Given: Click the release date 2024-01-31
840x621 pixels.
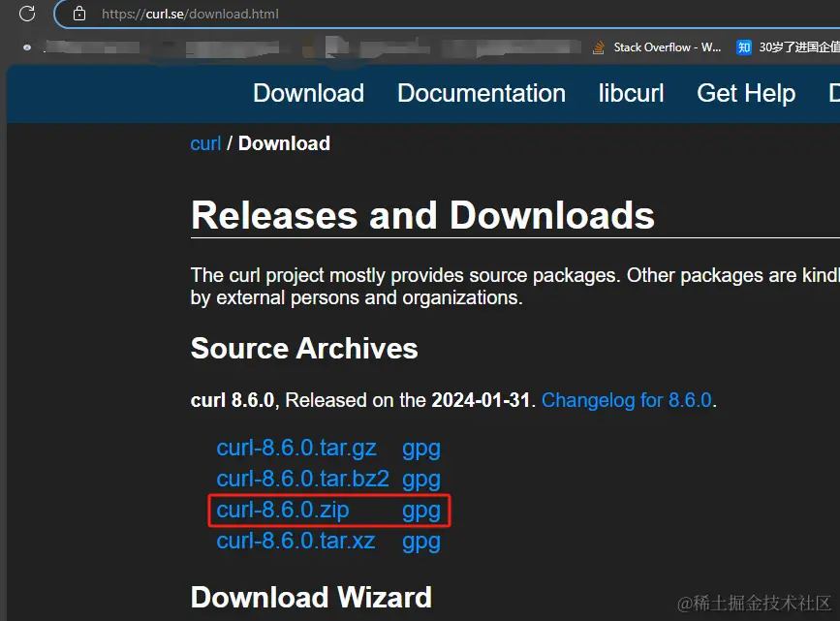Looking at the screenshot, I should [x=481, y=400].
